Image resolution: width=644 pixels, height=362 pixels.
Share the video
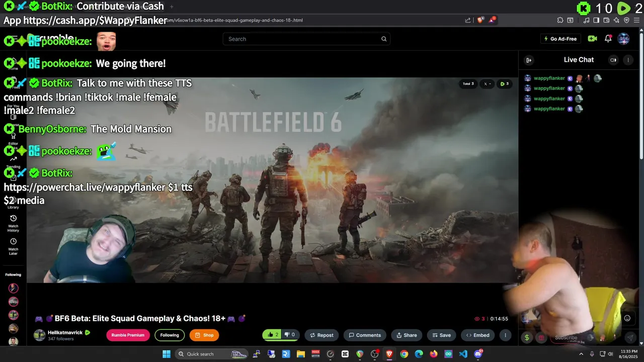[407, 335]
